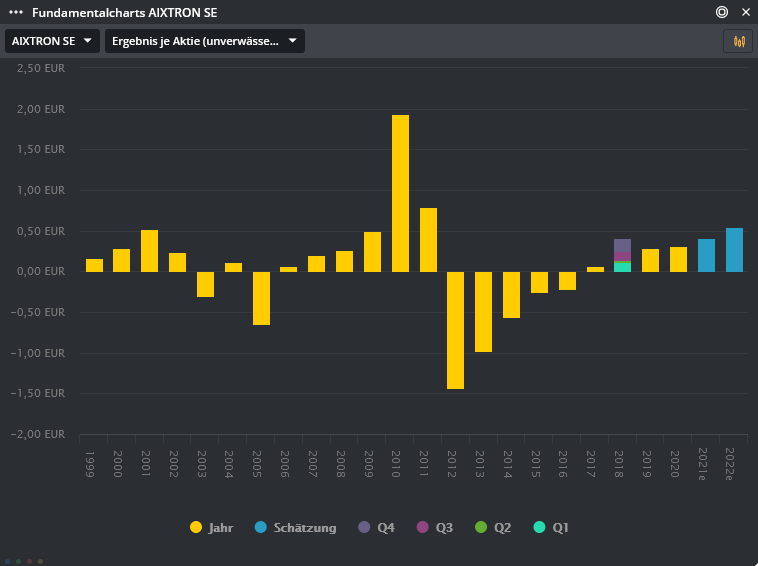Click the 2014 negative yellow bar
This screenshot has height=566, width=758.
click(511, 295)
